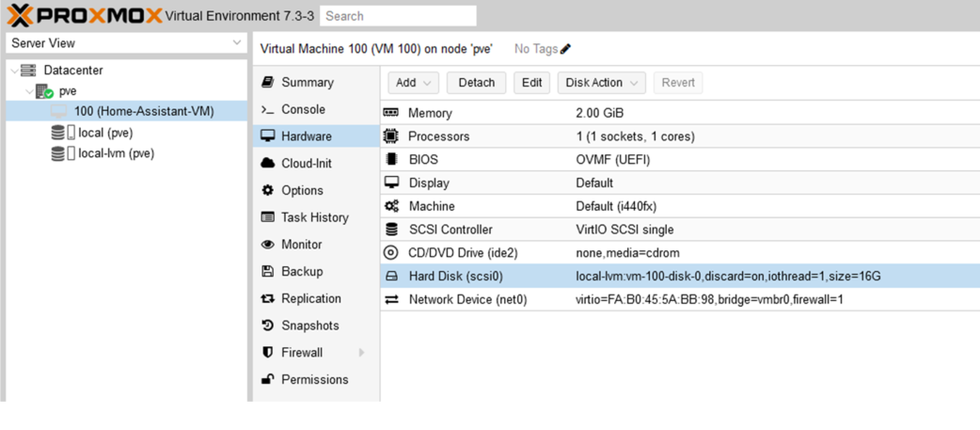Screen dimensions: 980x430
Task: Select the 100 (Home-Assistant-VM) tree item
Action: pyautogui.click(x=126, y=111)
